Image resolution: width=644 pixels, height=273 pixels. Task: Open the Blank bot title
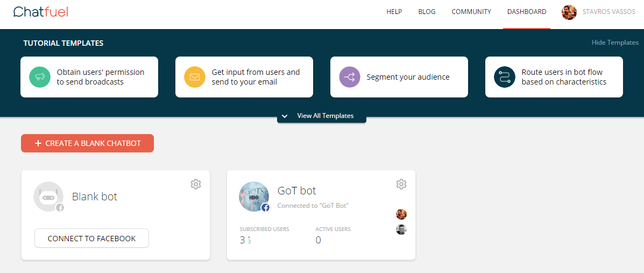coord(95,197)
